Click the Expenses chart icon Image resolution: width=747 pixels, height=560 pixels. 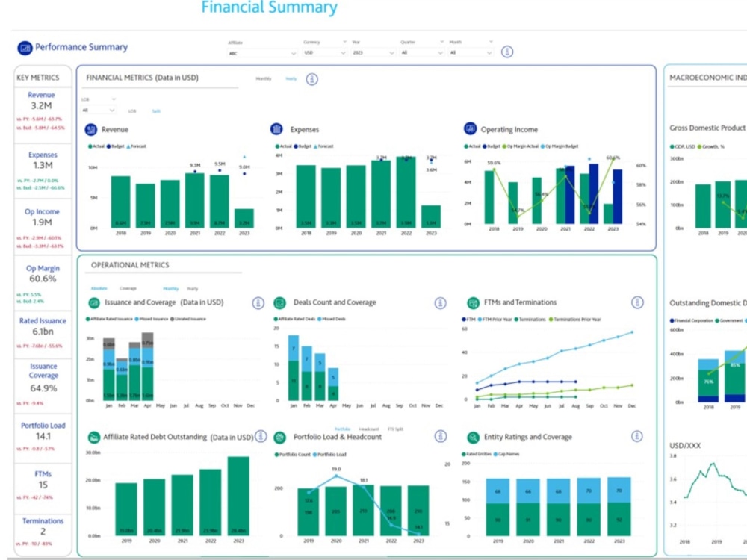pyautogui.click(x=275, y=128)
